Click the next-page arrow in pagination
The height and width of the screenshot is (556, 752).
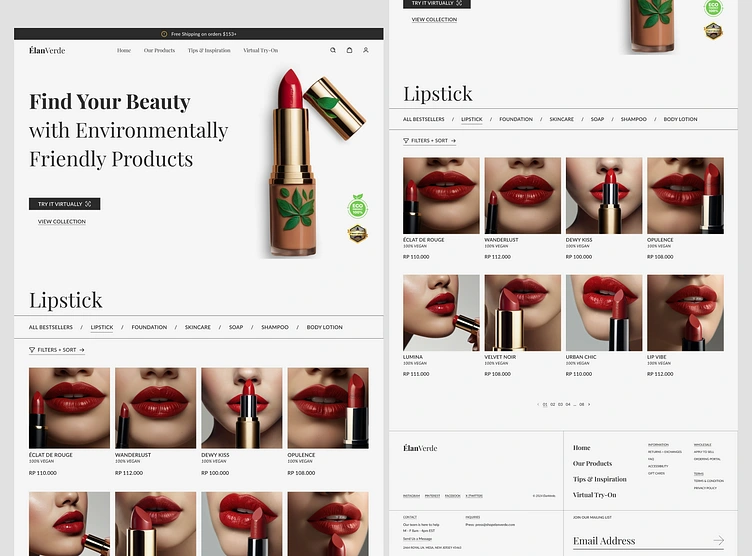(x=589, y=404)
